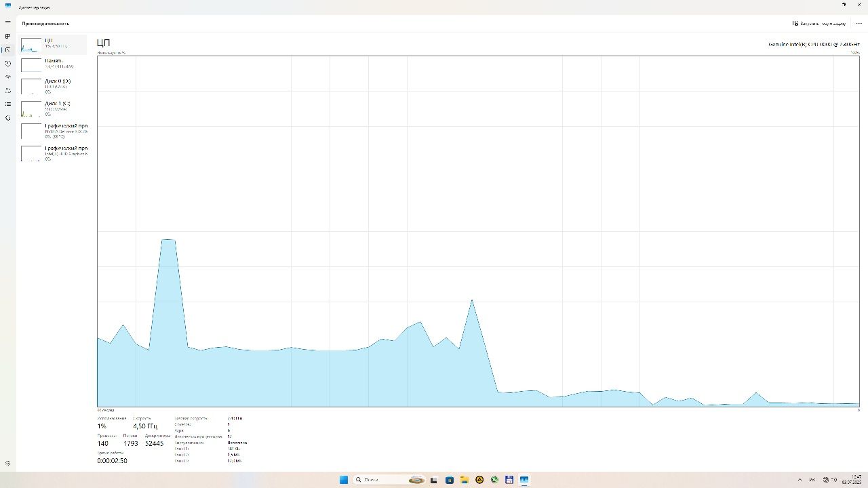The height and width of the screenshot is (488, 868).
Task: Expand the system tray hidden icons chevron
Action: pos(800,480)
